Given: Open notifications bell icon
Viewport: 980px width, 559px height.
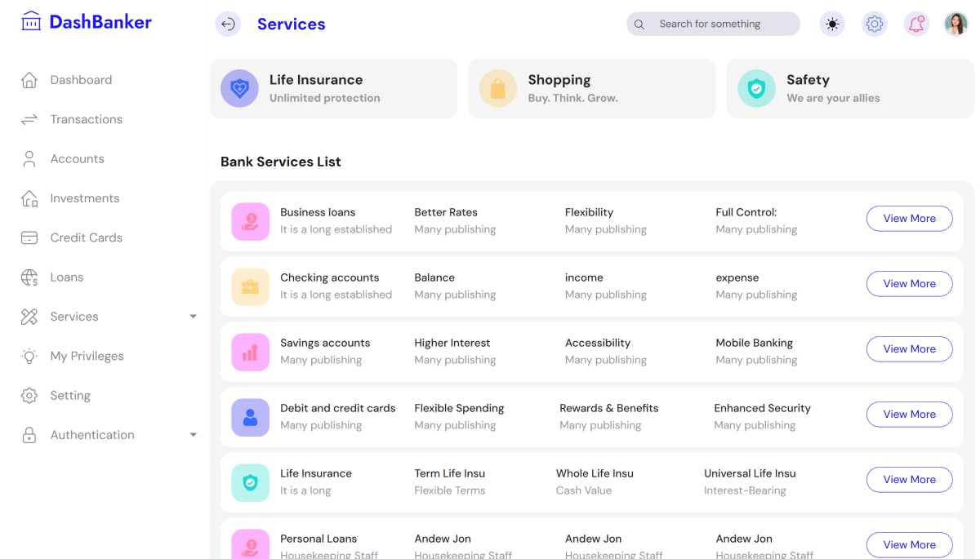Looking at the screenshot, I should (x=916, y=24).
